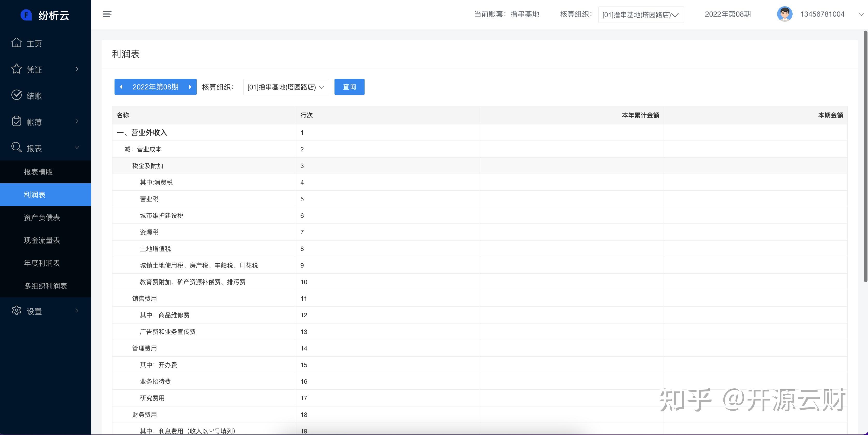Click row 一、营业外收入
The height and width of the screenshot is (435, 868).
coord(480,132)
